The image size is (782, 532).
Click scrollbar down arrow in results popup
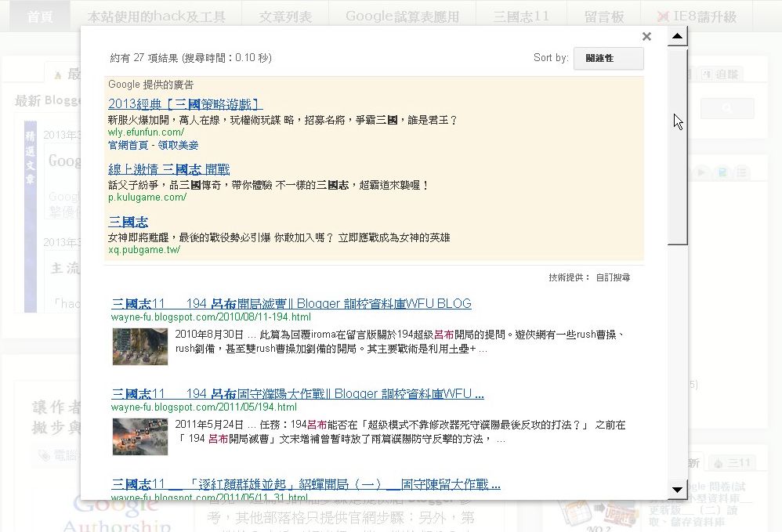(x=677, y=490)
